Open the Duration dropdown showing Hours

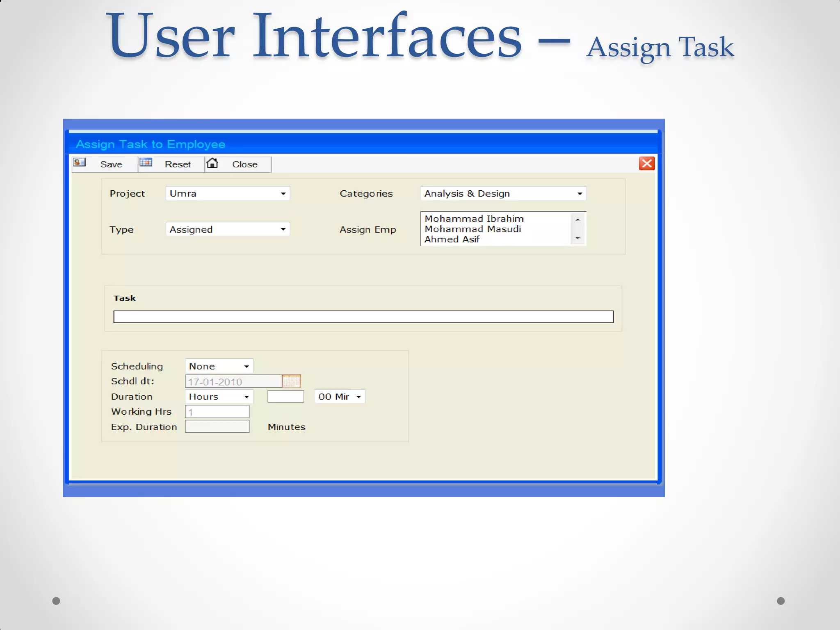(219, 397)
